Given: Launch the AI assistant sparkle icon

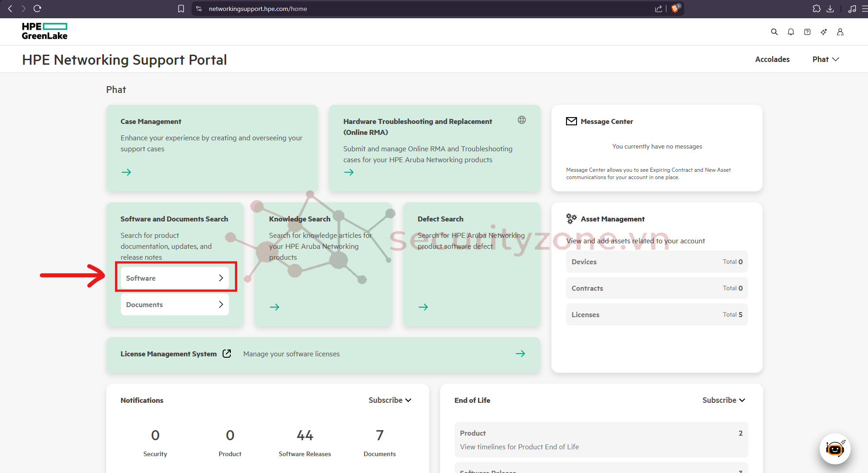Looking at the screenshot, I should (823, 31).
